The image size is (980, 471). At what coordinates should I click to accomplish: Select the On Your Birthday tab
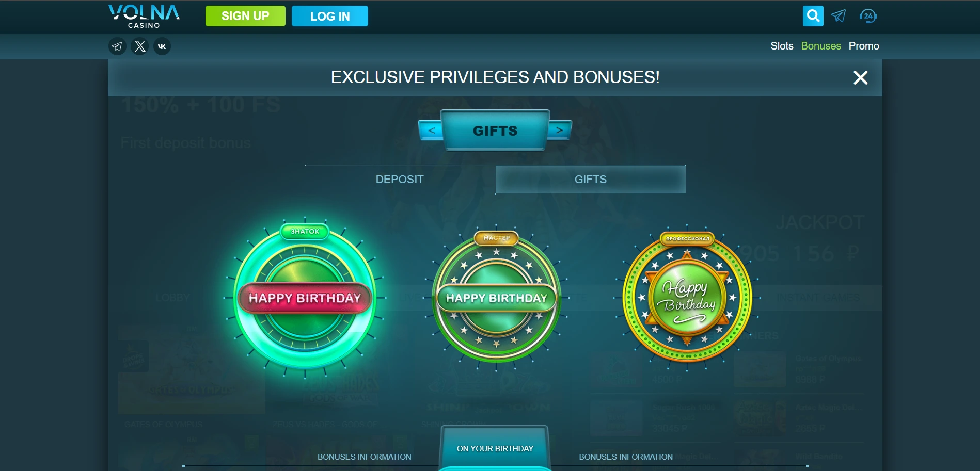495,448
